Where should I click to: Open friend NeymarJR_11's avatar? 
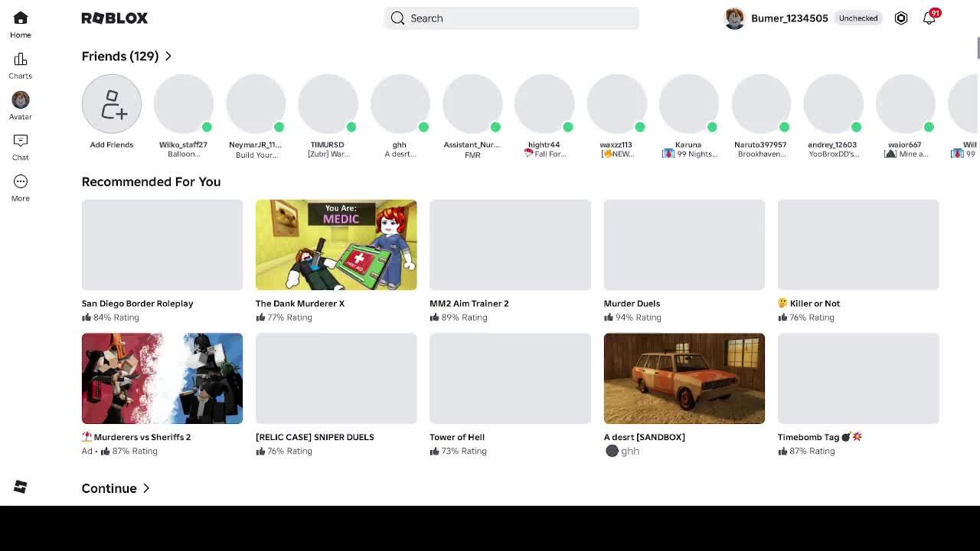(256, 104)
